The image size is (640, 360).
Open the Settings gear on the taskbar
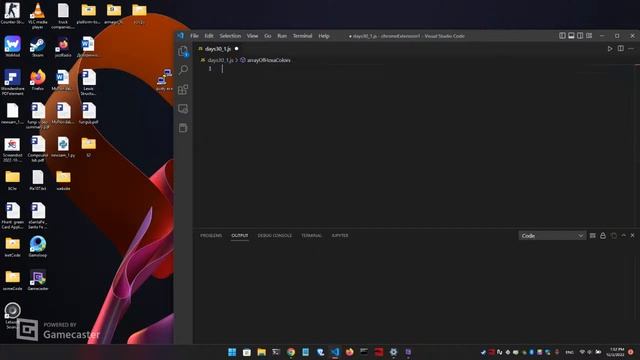coord(393,352)
